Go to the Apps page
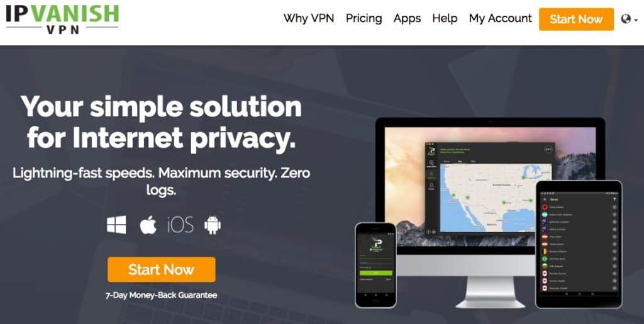 click(407, 18)
